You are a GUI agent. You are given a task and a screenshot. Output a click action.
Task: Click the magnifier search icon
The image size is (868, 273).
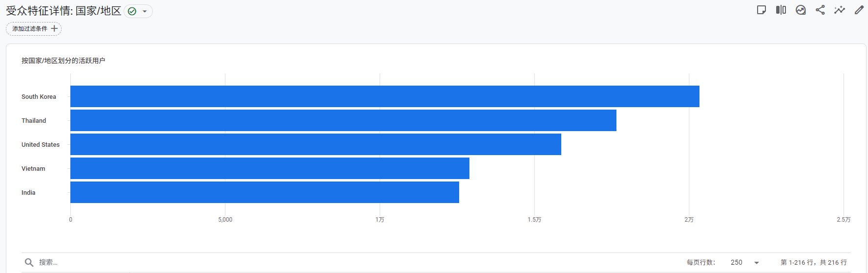click(29, 262)
